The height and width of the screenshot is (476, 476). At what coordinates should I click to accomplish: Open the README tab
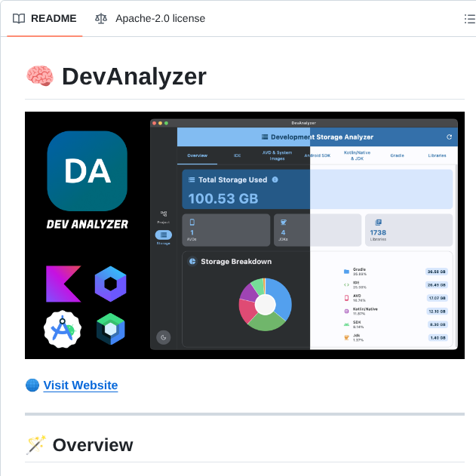click(x=45, y=19)
